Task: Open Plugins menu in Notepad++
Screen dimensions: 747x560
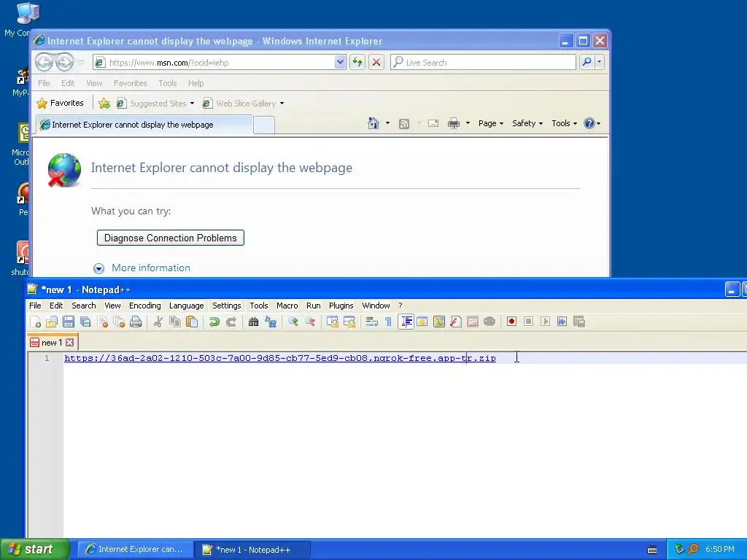Action: coord(341,306)
